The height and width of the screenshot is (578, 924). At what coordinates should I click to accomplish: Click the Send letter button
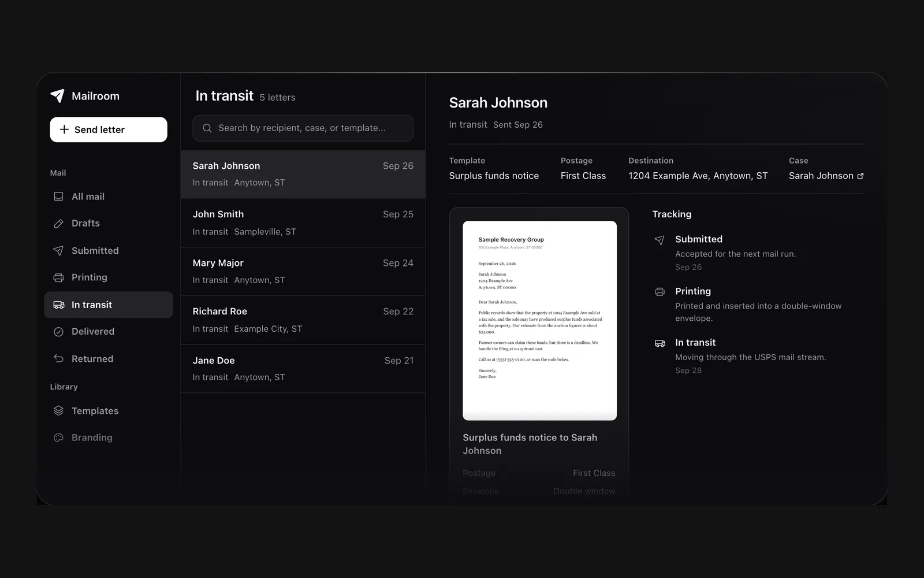pos(109,129)
